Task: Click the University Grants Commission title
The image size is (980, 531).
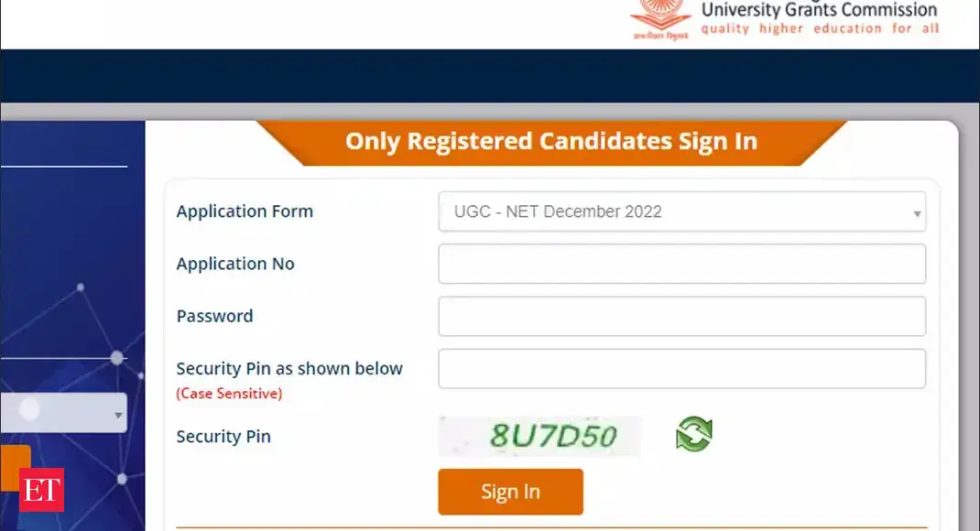Action: 819,10
